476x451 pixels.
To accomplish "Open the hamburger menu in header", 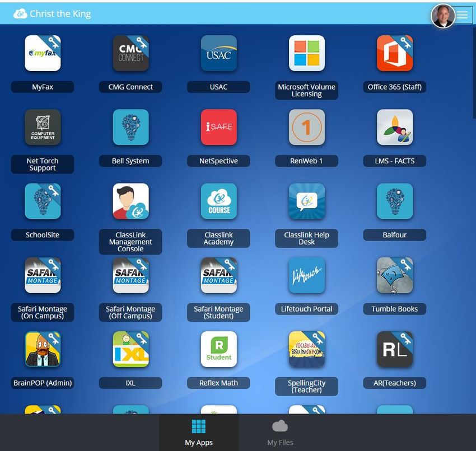I will pyautogui.click(x=463, y=15).
